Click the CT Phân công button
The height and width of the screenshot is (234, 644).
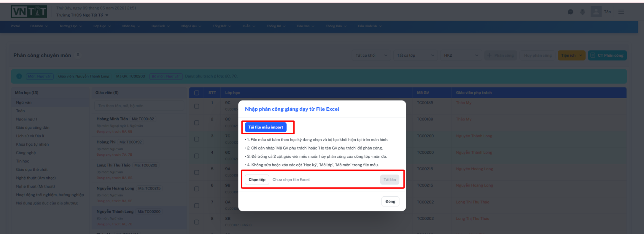coord(607,55)
